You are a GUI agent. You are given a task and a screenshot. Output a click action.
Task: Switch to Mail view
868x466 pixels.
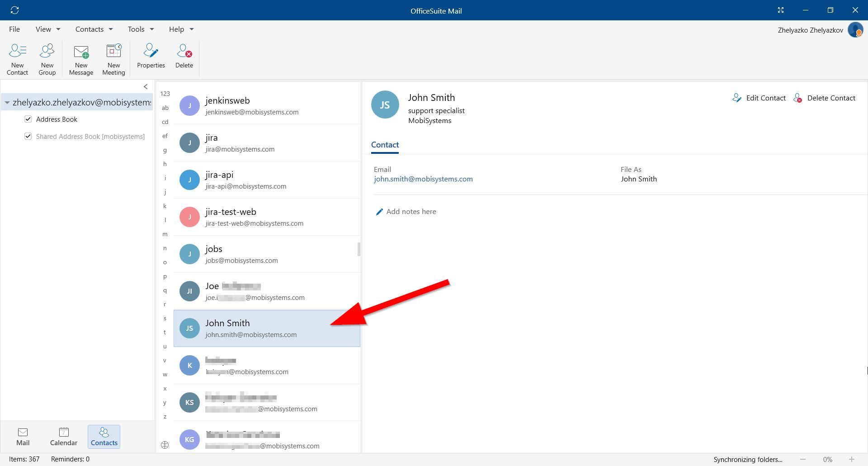click(23, 437)
